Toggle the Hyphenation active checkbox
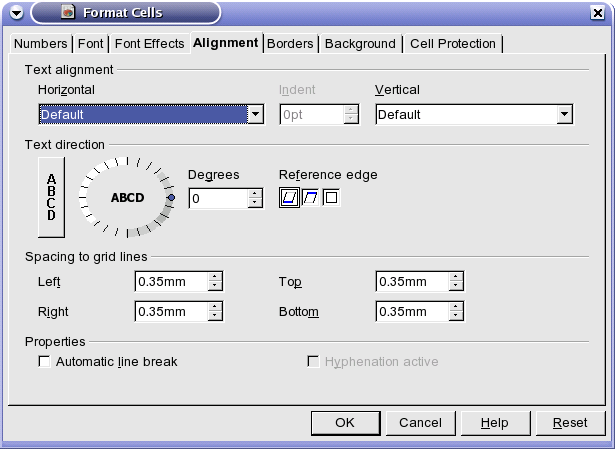This screenshot has height=449, width=615. click(x=313, y=361)
